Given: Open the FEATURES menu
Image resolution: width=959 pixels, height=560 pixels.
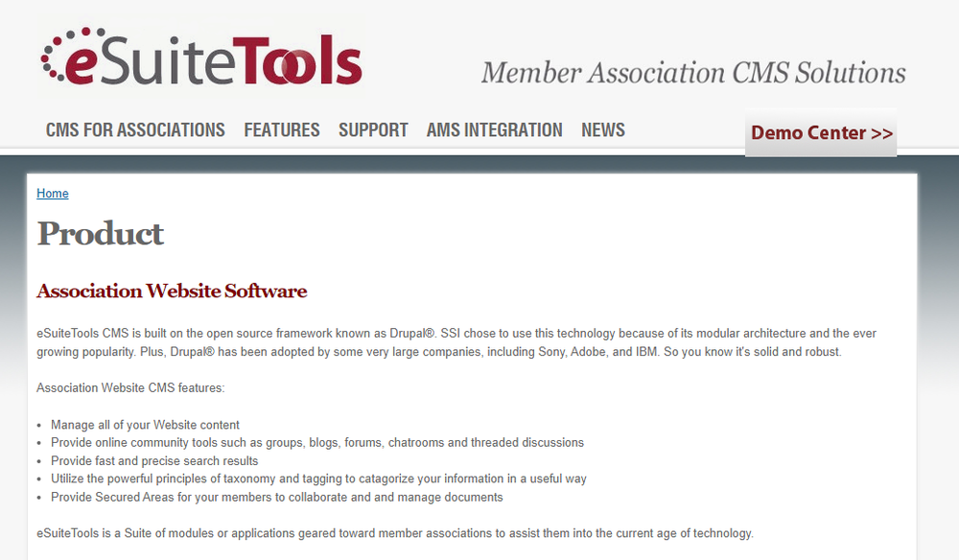Looking at the screenshot, I should coord(281,129).
